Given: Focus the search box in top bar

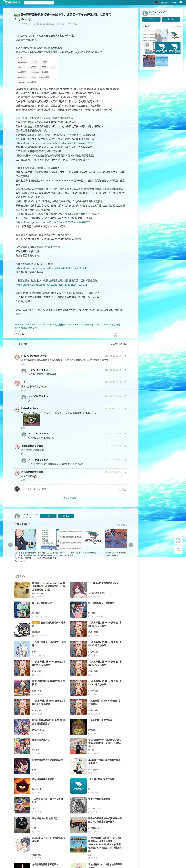Looking at the screenshot, I should click(39, 2).
